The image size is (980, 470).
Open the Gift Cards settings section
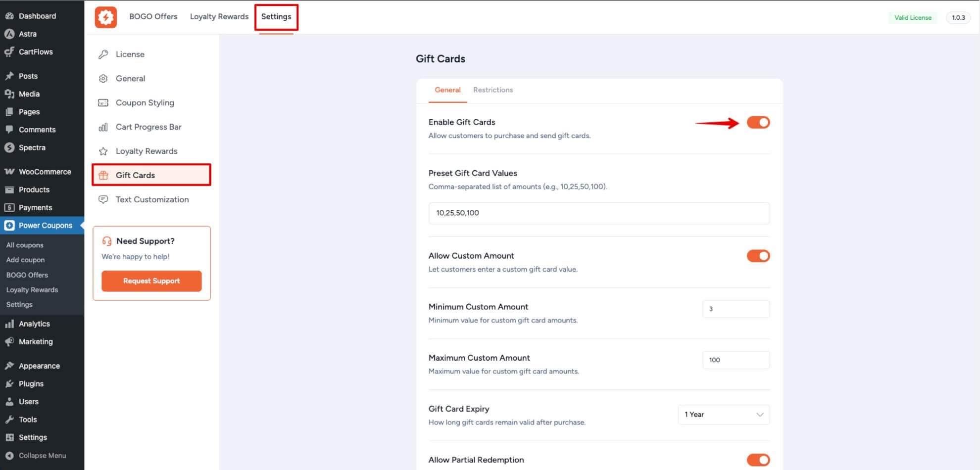click(135, 175)
